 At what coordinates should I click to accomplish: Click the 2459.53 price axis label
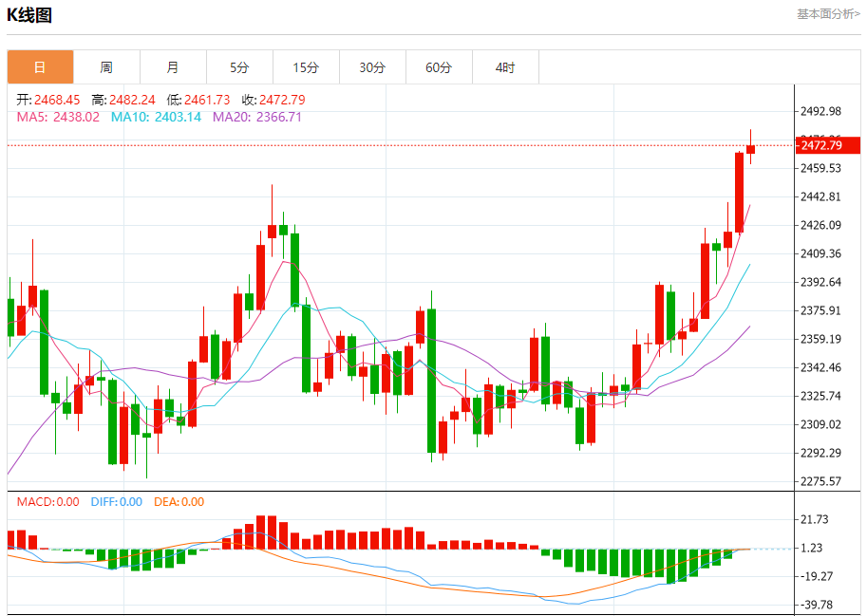click(x=821, y=169)
